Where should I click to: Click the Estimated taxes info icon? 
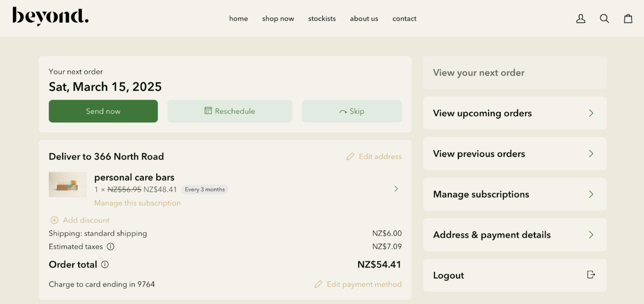[x=111, y=247]
